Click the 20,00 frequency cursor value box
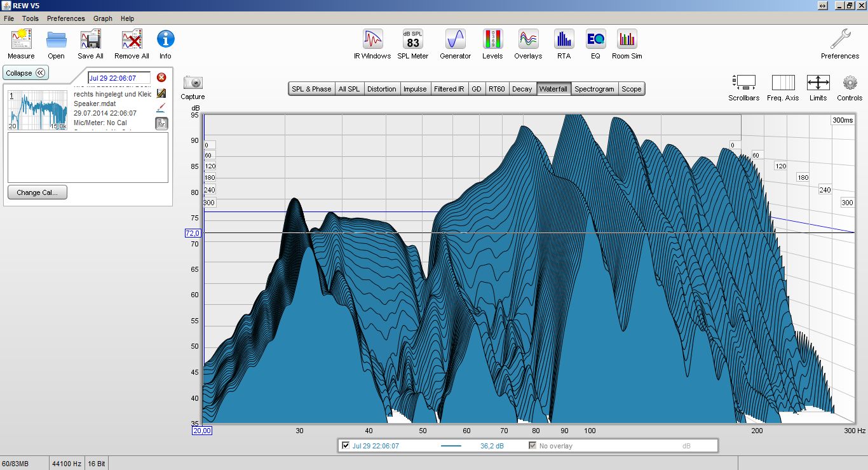Screen dimensions: 868x470 [x=202, y=431]
